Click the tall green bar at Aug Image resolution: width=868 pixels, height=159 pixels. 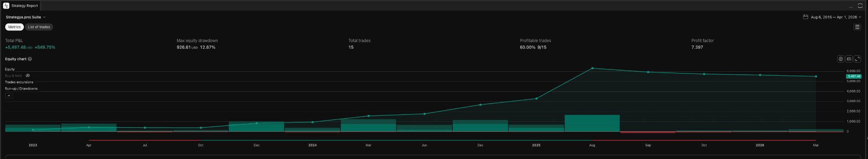(592, 123)
